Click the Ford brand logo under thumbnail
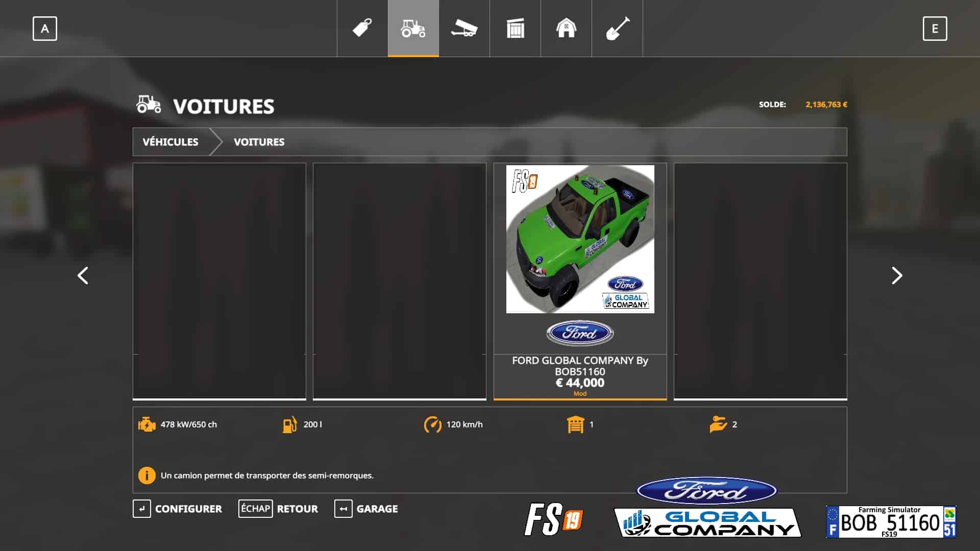The width and height of the screenshot is (980, 551). [x=580, y=334]
